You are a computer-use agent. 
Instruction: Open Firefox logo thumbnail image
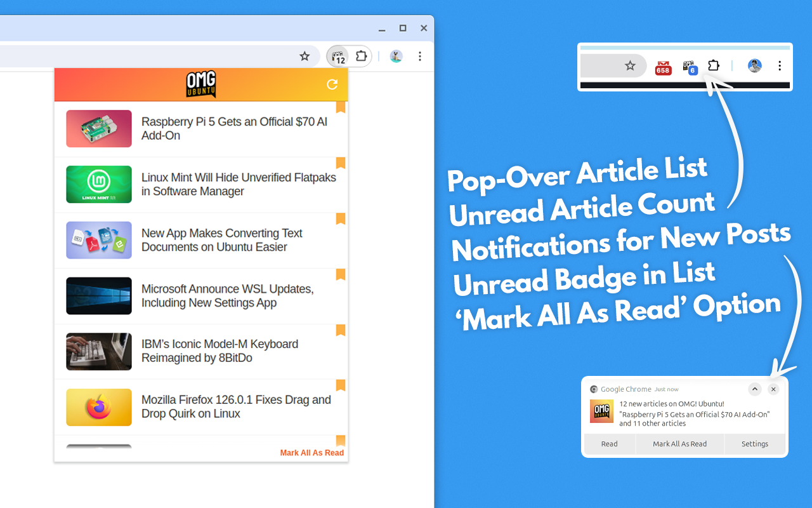(99, 407)
